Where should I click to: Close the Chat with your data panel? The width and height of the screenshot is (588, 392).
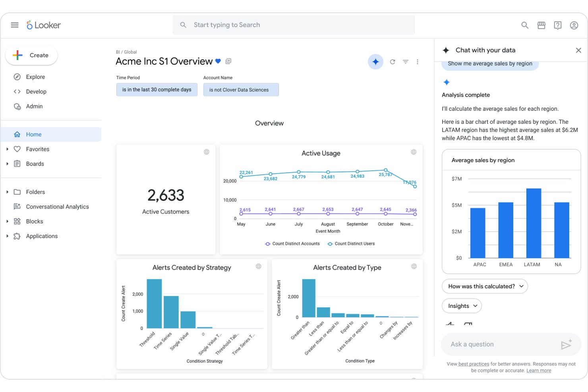(578, 50)
